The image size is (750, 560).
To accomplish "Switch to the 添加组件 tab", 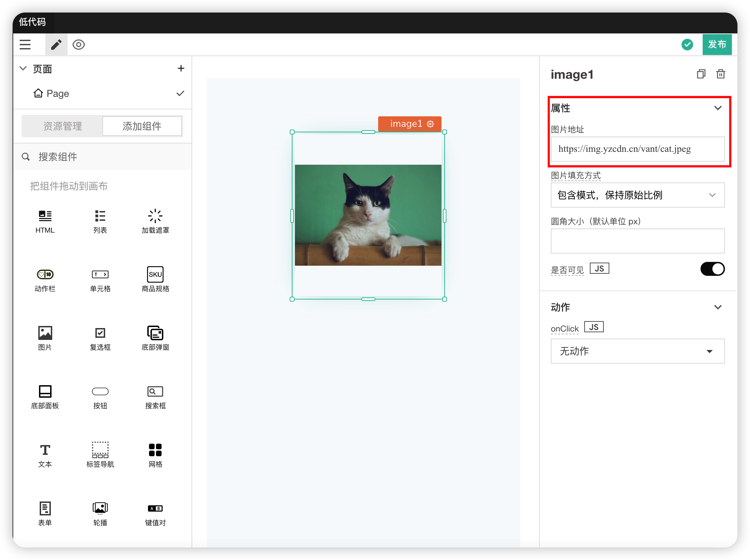I will pos(142,126).
